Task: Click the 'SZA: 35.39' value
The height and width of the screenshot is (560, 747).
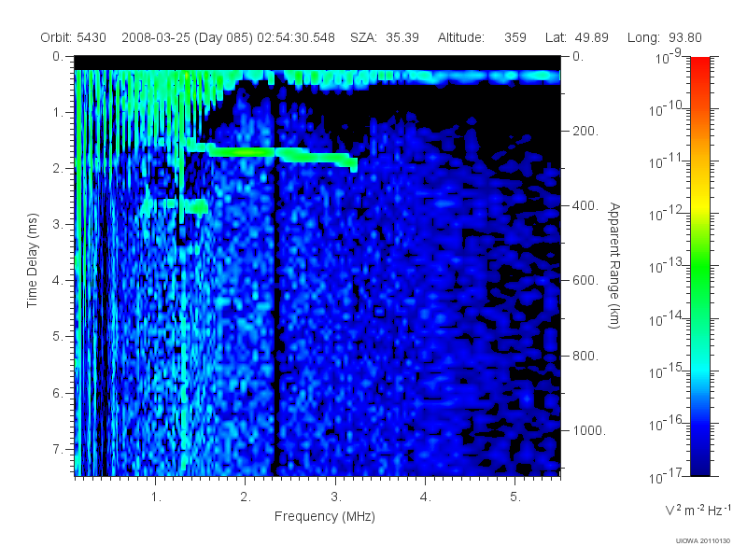Action: pos(385,37)
